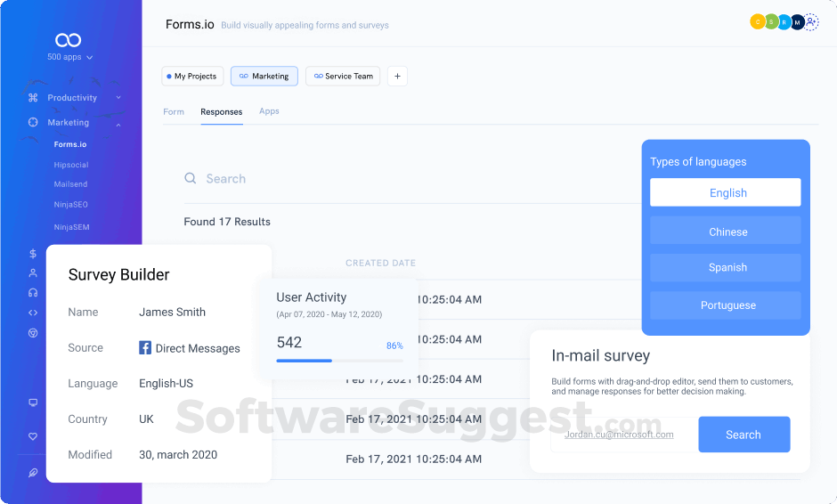Click the Forms.io page title
Screen dimensions: 837x504
click(x=190, y=25)
